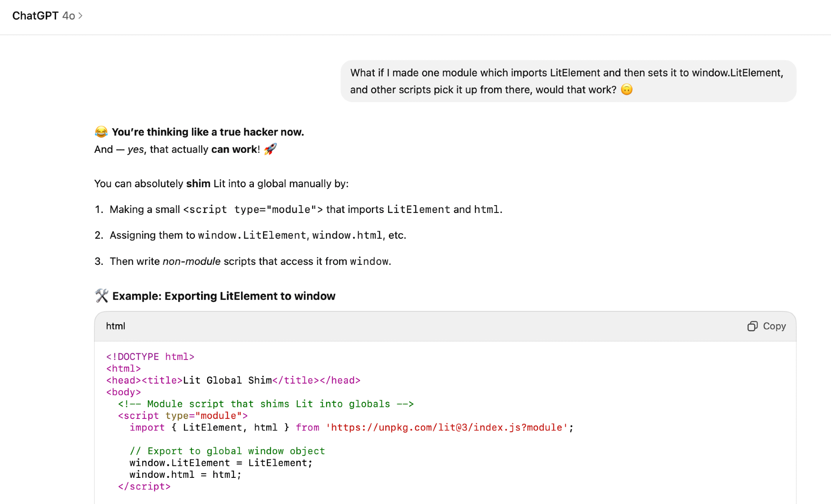
Task: Click the bold 'shim' word in the paragraph
Action: (198, 183)
